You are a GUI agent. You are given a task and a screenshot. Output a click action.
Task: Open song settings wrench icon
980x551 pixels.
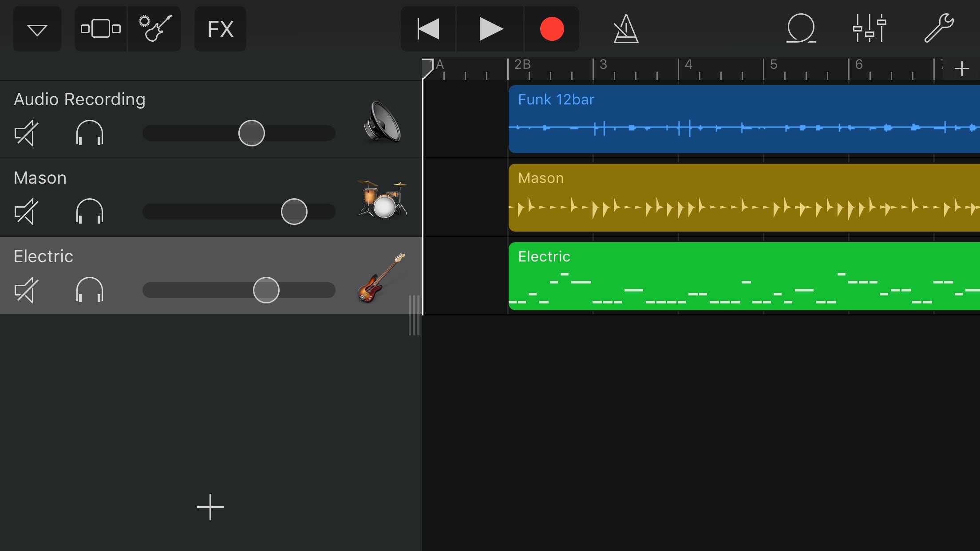[938, 29]
